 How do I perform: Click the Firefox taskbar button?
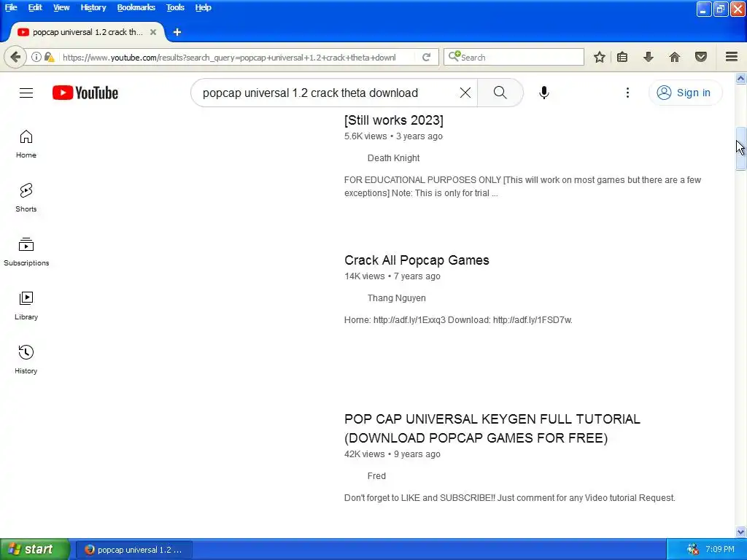pos(134,550)
